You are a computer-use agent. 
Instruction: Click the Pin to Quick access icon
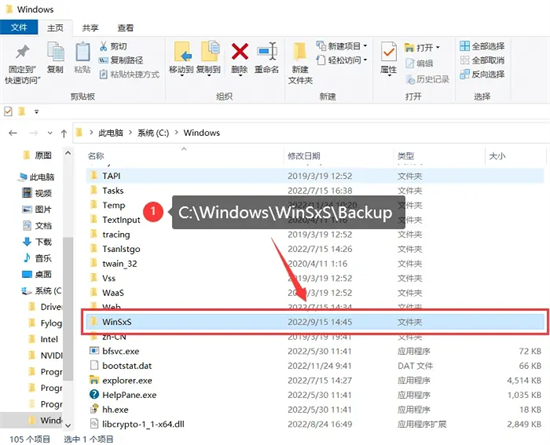click(22, 52)
